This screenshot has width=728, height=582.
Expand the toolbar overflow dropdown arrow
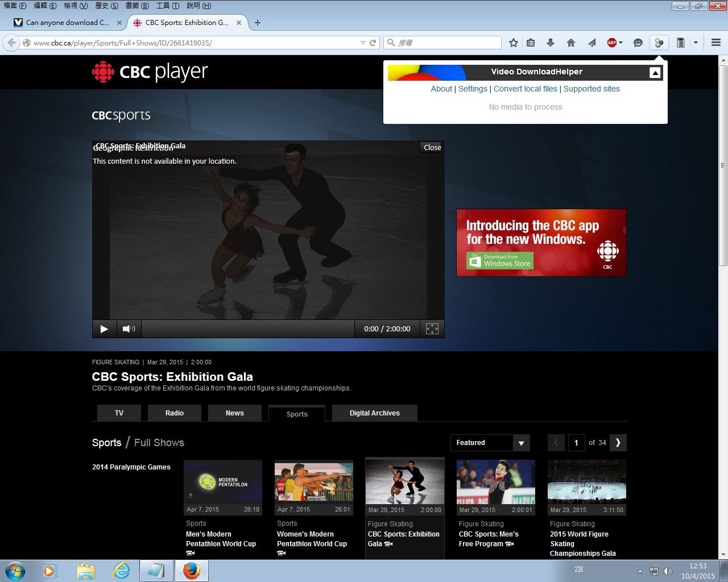696,43
